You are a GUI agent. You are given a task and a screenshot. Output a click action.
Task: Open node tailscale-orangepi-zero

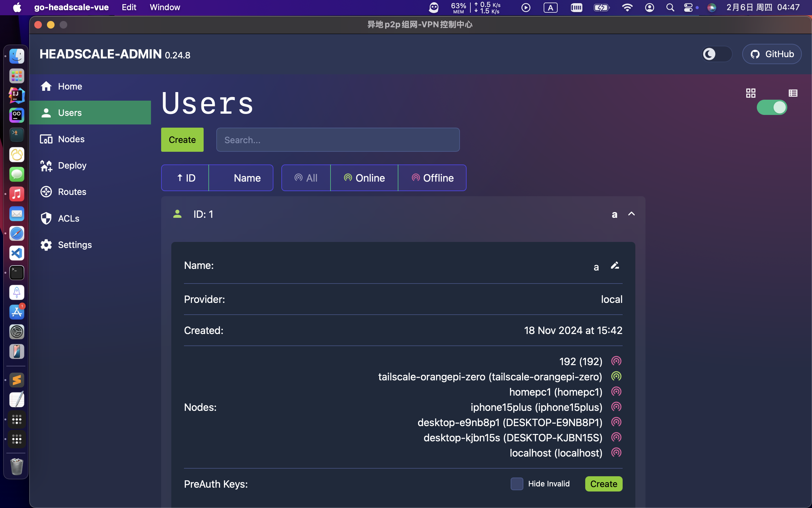click(490, 377)
